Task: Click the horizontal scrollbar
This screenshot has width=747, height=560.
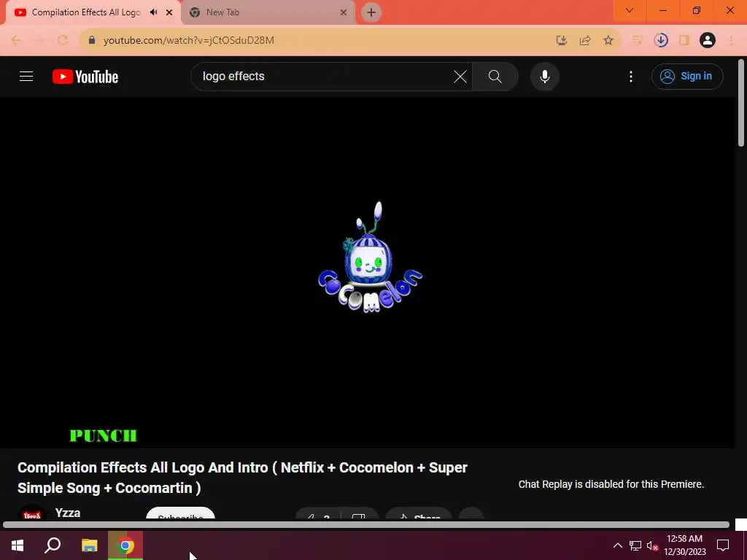Action: (x=366, y=525)
